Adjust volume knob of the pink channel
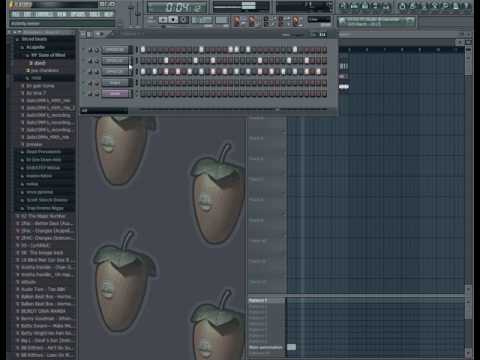The image size is (480, 360). [x=97, y=94]
